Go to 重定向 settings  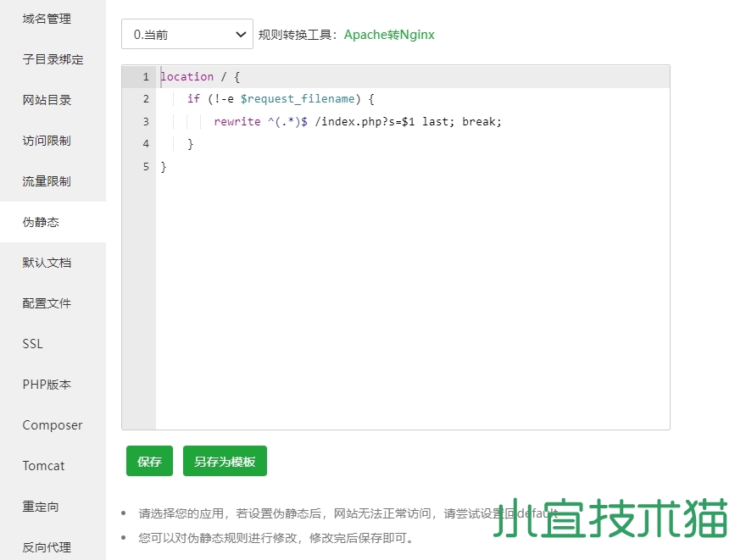(41, 507)
